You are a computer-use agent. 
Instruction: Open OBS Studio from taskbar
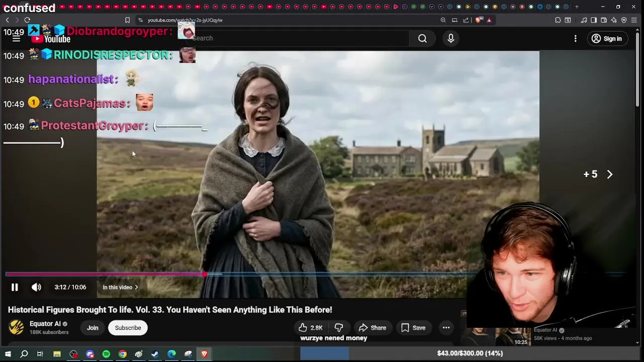[73, 354]
